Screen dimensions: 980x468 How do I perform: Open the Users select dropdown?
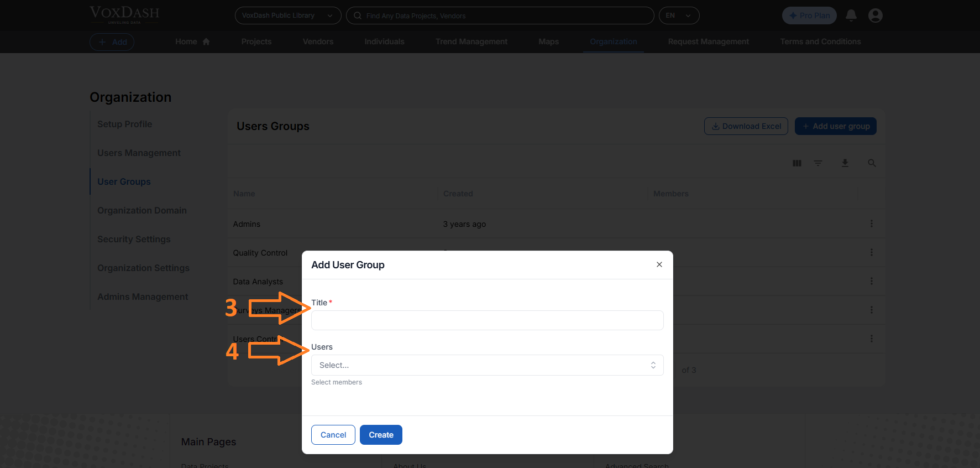pyautogui.click(x=487, y=365)
